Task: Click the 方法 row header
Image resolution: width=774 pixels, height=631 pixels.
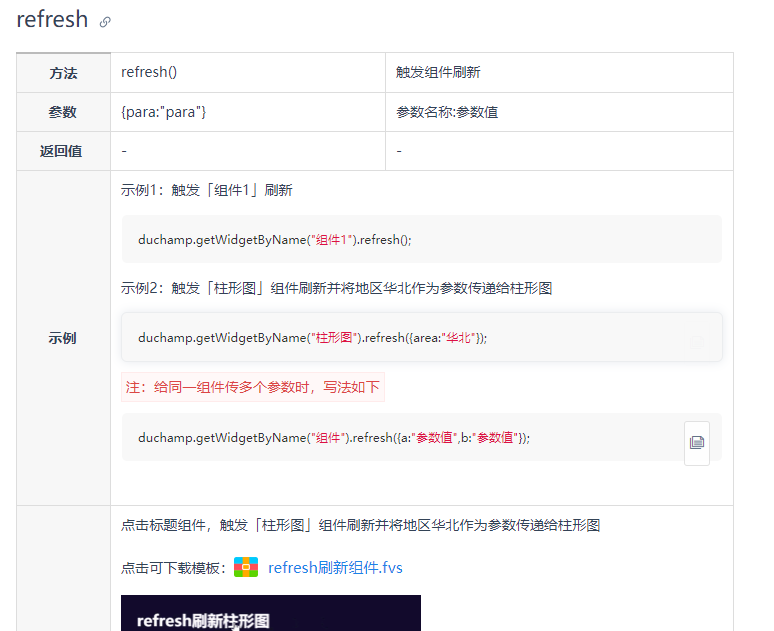Action: 63,73
